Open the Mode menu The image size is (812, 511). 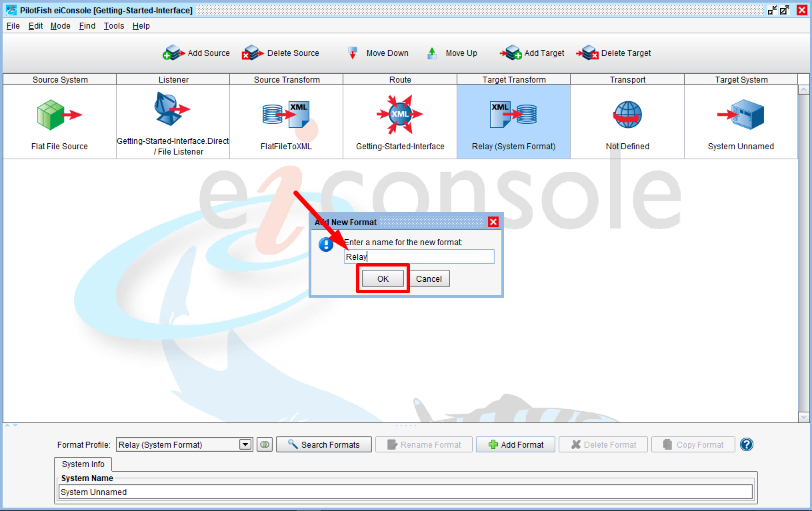point(60,26)
